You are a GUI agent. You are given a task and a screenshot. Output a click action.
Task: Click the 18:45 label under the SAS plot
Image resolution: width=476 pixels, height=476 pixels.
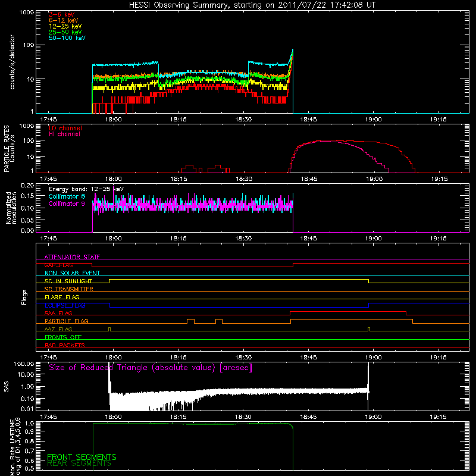coord(308,417)
